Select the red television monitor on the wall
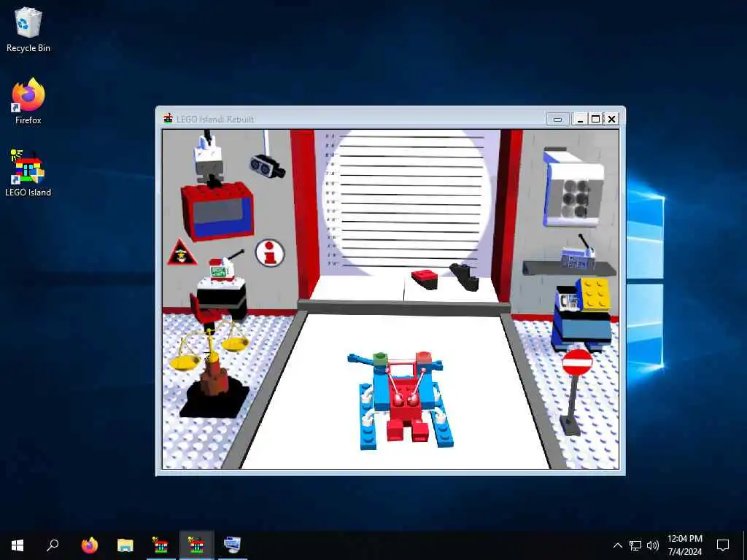The width and height of the screenshot is (747, 560). [x=217, y=211]
